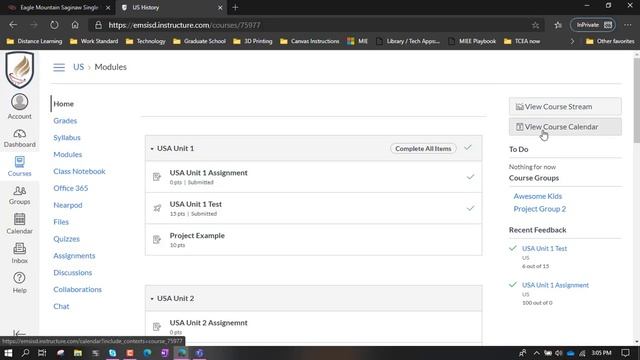640x360 pixels.
Task: Collapse the USA Unit 1 module
Action: [152, 149]
